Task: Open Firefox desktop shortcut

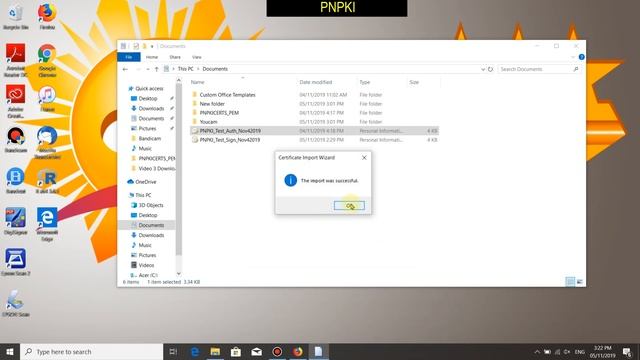Action: point(47,16)
